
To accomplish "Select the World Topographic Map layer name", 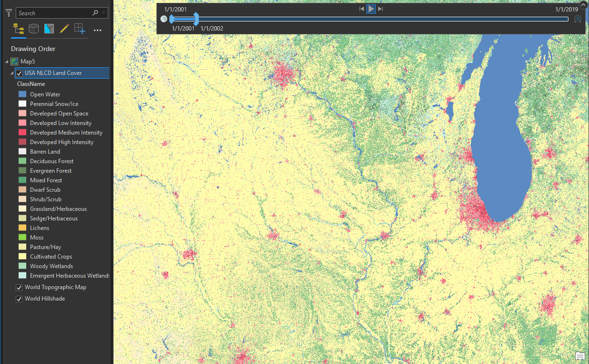I will (55, 287).
